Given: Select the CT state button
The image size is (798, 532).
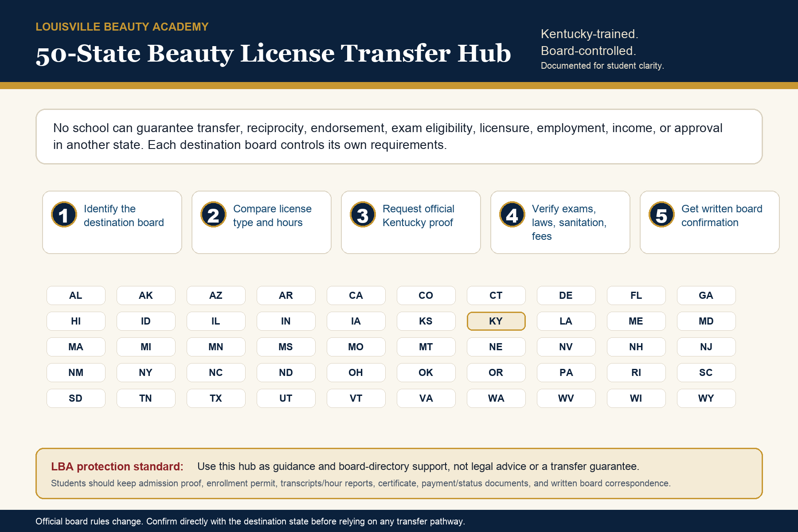Looking at the screenshot, I should coord(496,295).
